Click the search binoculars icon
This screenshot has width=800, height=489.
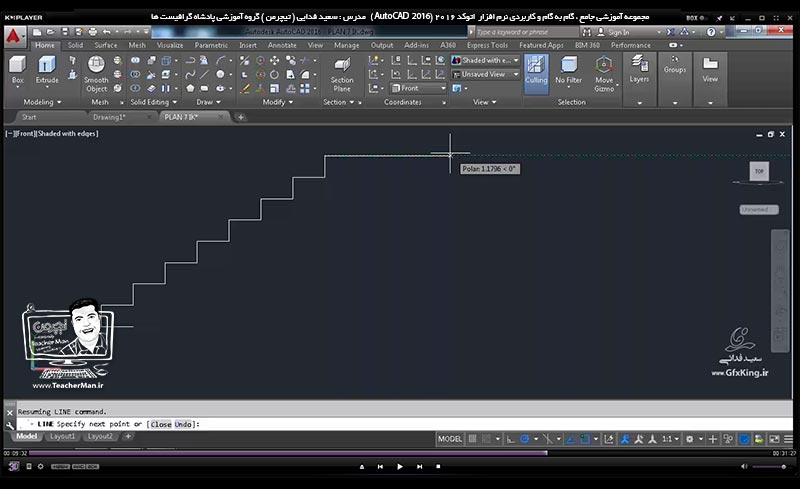click(x=587, y=32)
